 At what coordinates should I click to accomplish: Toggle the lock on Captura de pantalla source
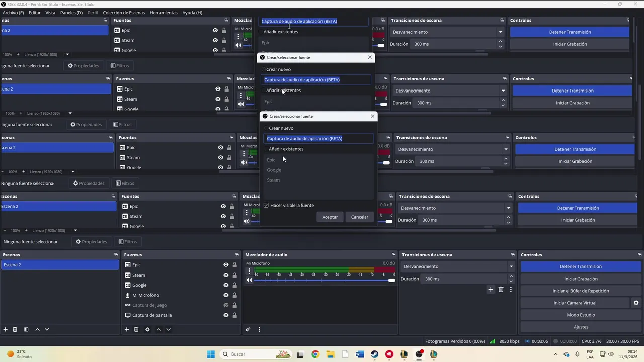click(234, 315)
